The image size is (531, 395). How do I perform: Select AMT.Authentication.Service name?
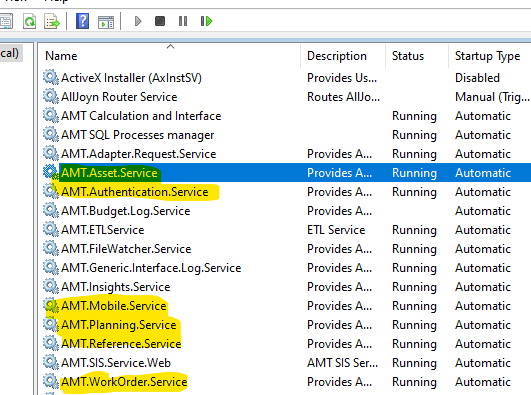tap(135, 192)
